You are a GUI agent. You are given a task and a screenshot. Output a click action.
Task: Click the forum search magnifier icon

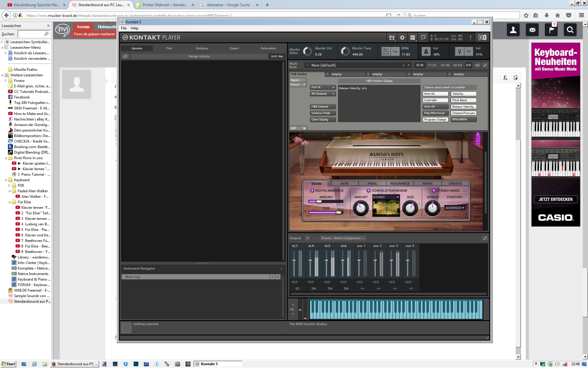point(570,30)
